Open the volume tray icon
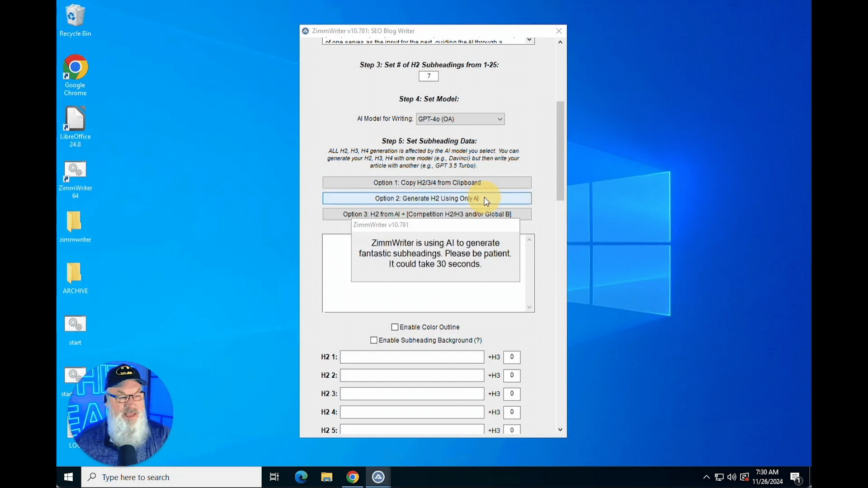Viewport: 868px width, 488px height. pos(732,477)
